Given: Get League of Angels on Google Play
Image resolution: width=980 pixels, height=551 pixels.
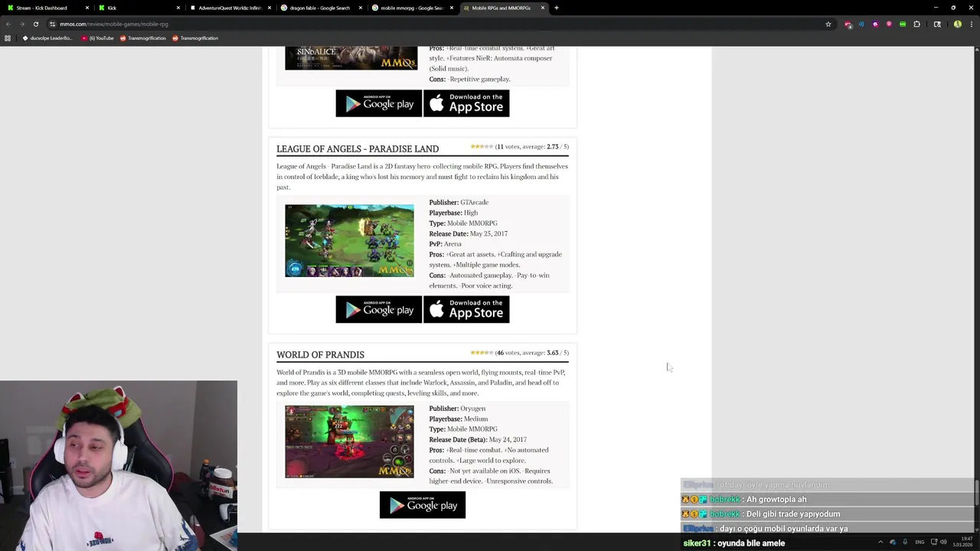Looking at the screenshot, I should coord(378,309).
